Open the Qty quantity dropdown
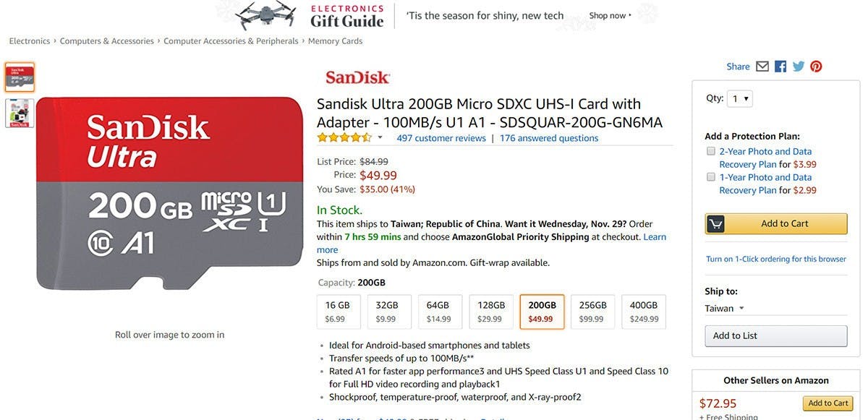868x420 pixels. (x=740, y=99)
